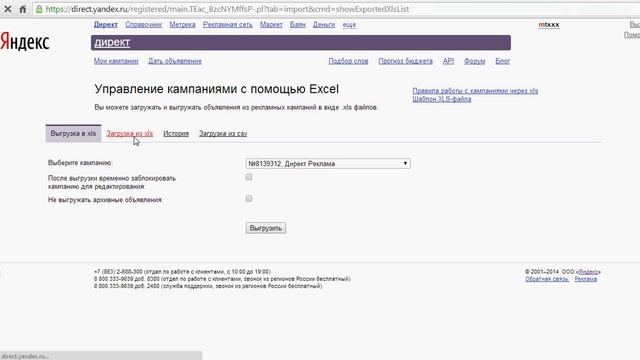Select the Выгрузка в xls tab
Viewport: 640px width, 360px height.
click(73, 133)
